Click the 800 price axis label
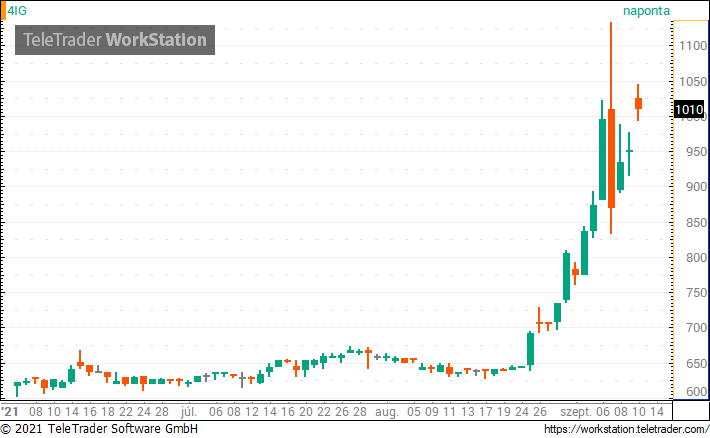The image size is (710, 438). [696, 257]
